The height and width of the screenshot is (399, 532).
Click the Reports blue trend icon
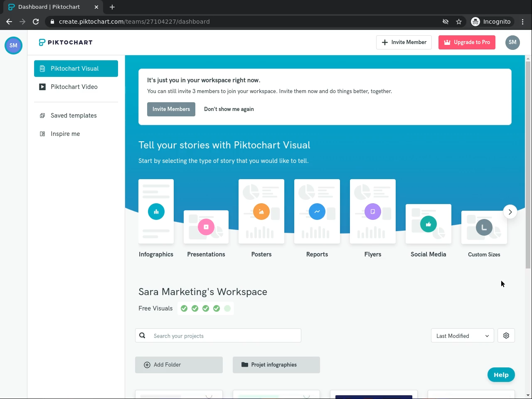pyautogui.click(x=317, y=212)
